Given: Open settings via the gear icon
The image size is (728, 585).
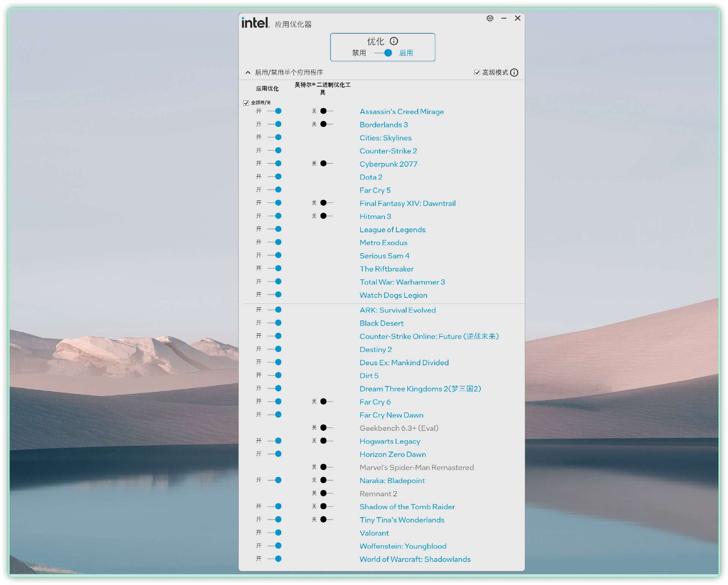Looking at the screenshot, I should point(490,18).
